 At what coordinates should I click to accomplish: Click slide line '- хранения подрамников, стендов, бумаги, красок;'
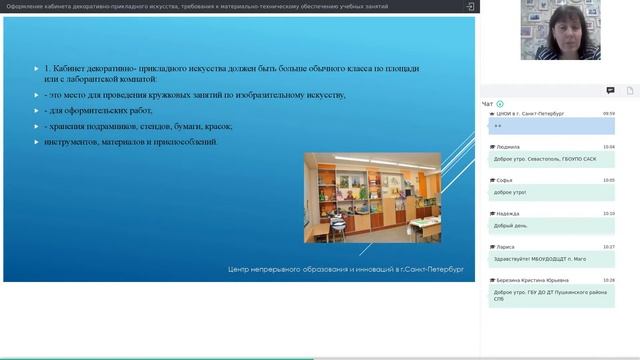click(x=138, y=127)
